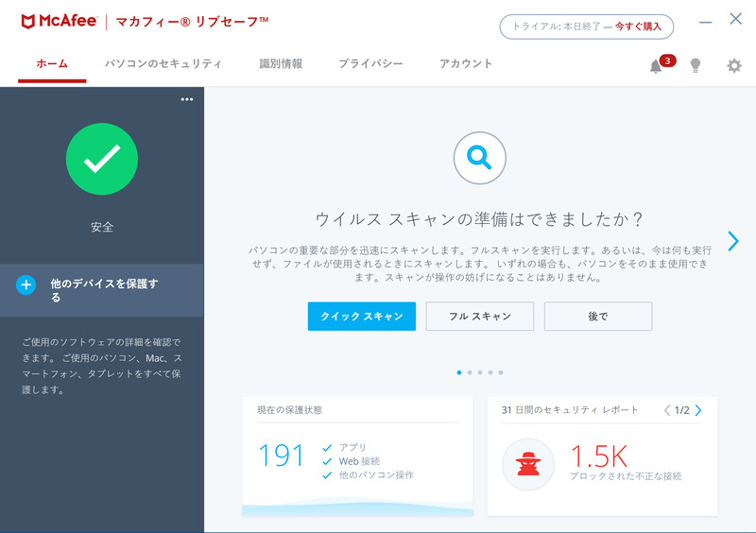Click the blue plus icon for other devices
756x533 pixels.
26,285
